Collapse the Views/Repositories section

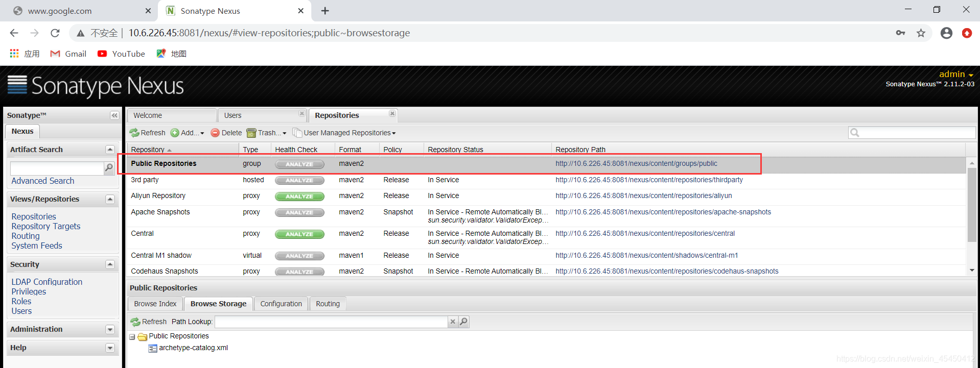[x=110, y=199]
